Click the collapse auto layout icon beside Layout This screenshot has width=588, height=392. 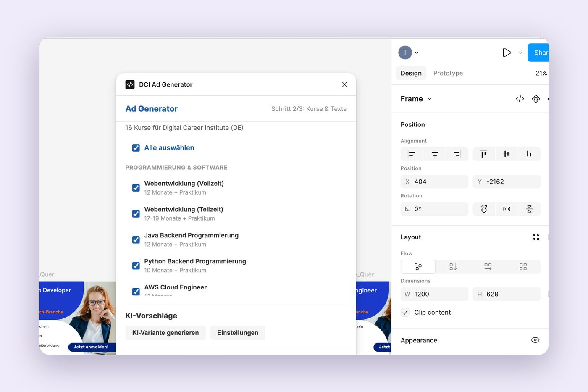(x=536, y=237)
